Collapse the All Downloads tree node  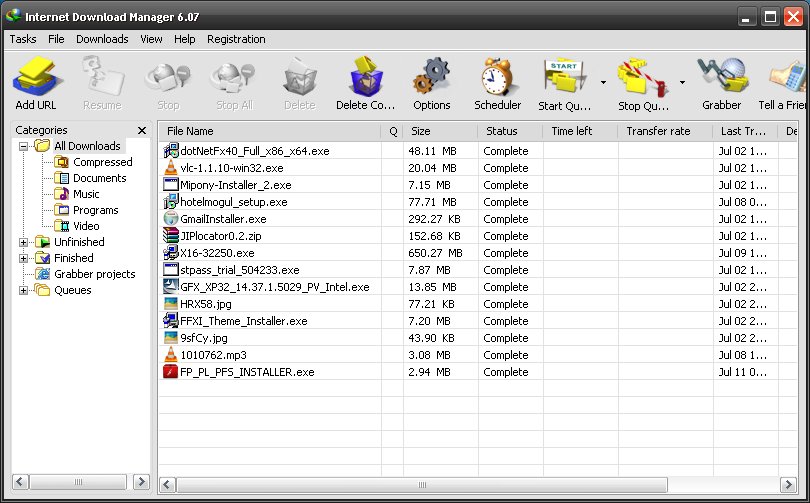click(23, 146)
